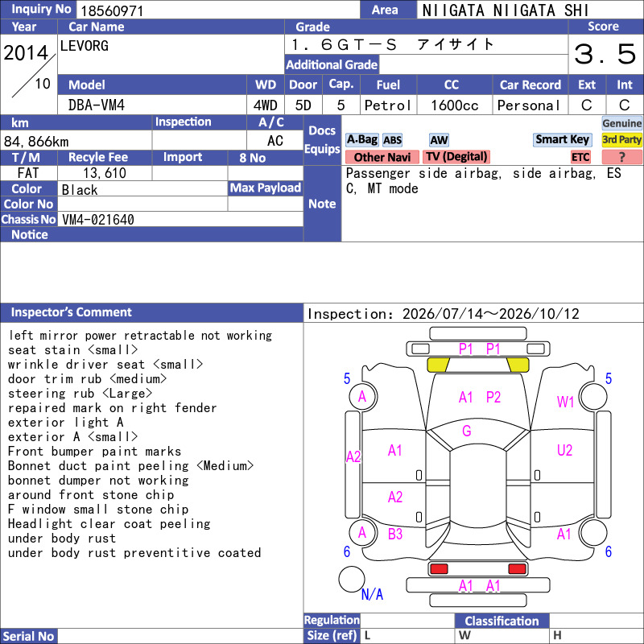Select comment 'Bonnet duct paint peeling <Medium>'

[x=130, y=466]
